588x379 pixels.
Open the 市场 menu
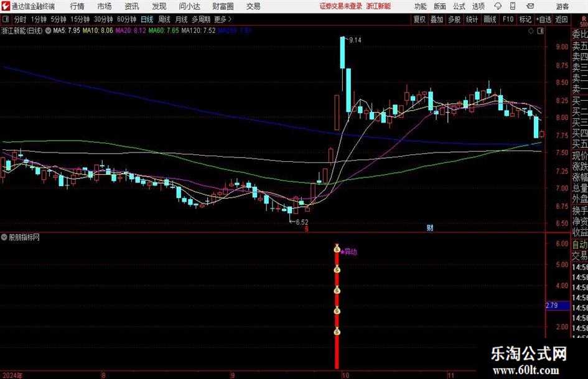pyautogui.click(x=105, y=6)
